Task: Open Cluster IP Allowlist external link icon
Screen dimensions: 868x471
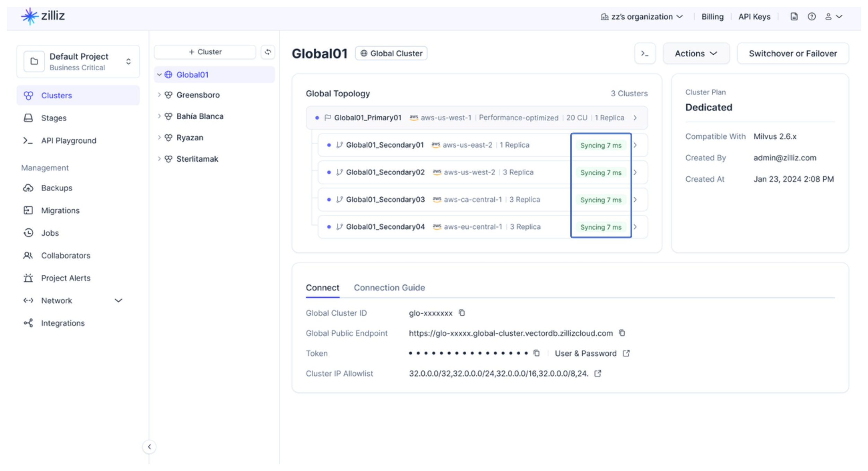Action: 598,373
